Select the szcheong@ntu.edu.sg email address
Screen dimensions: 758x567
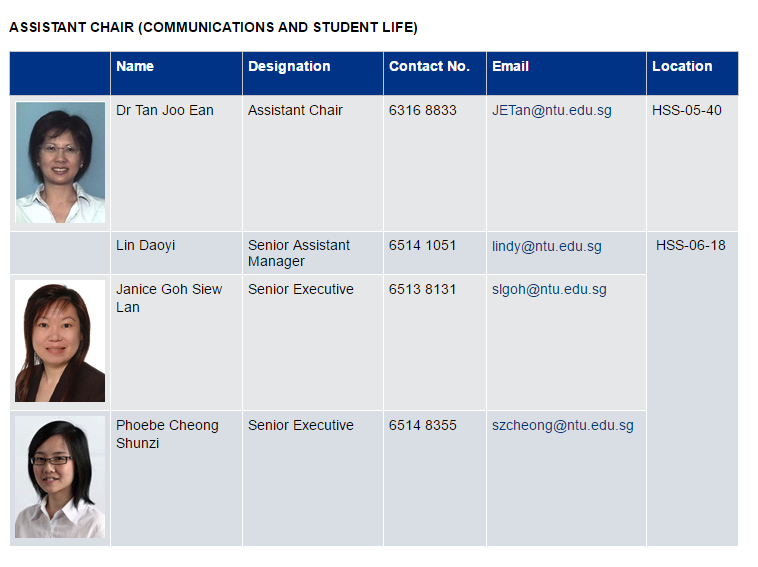pyautogui.click(x=562, y=426)
